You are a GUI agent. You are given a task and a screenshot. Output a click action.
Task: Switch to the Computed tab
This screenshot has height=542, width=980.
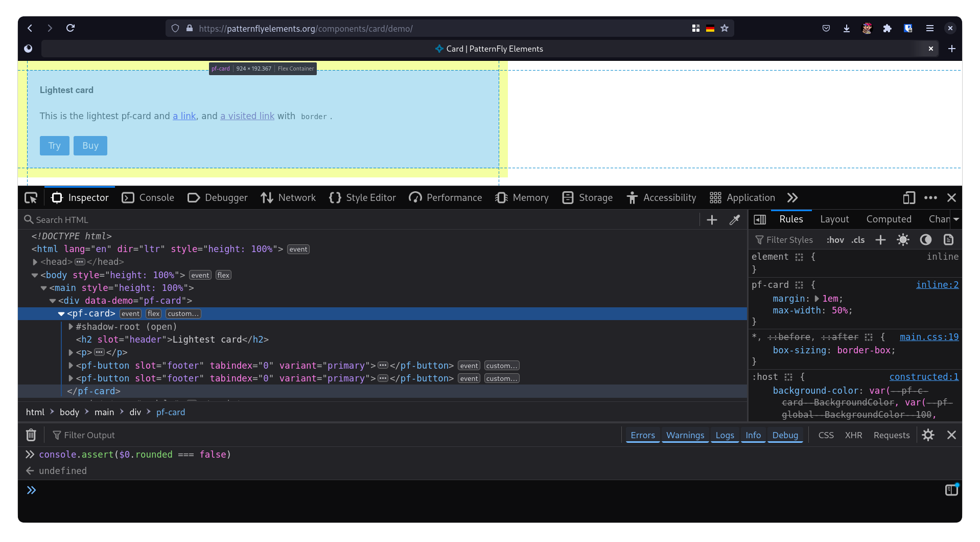(889, 219)
